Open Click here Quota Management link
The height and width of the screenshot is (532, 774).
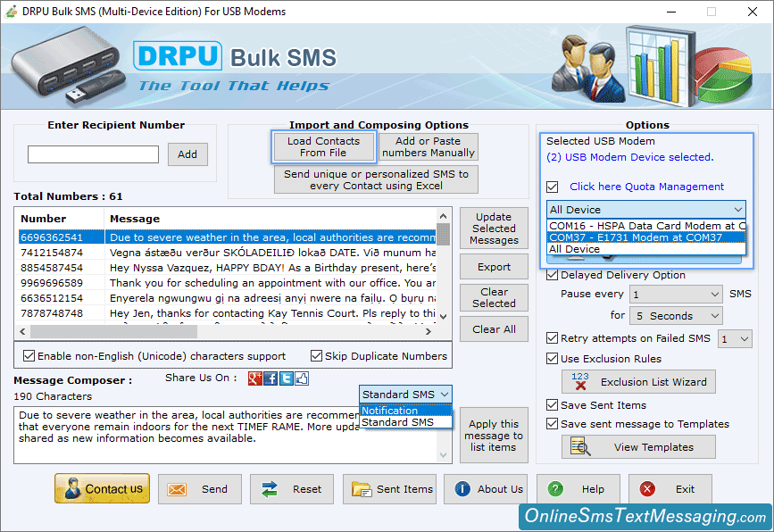pyautogui.click(x=646, y=187)
